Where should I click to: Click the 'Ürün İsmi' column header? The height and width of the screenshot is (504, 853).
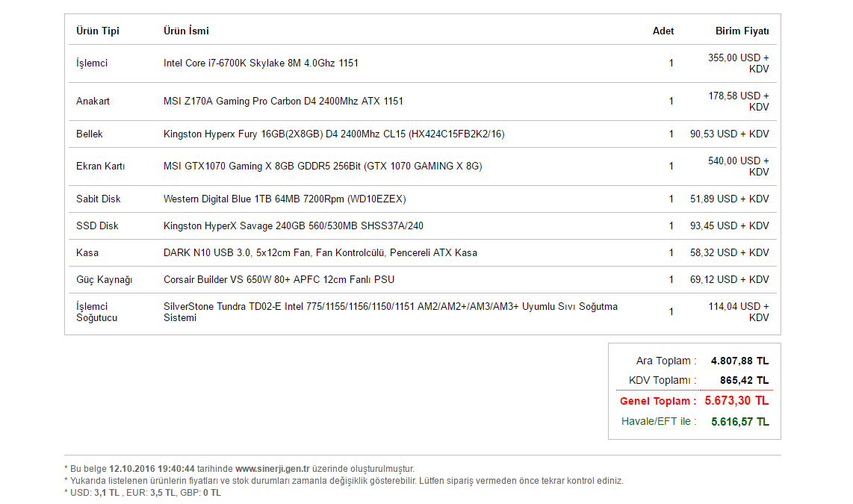pyautogui.click(x=186, y=31)
